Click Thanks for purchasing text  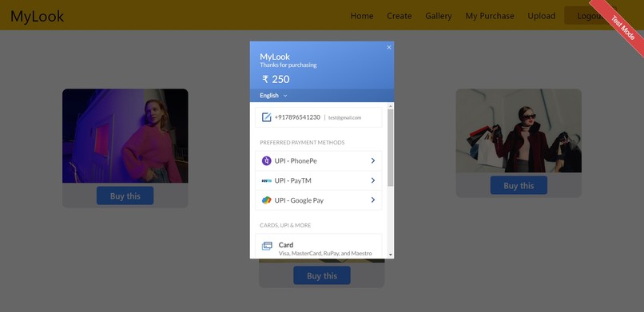click(x=288, y=65)
